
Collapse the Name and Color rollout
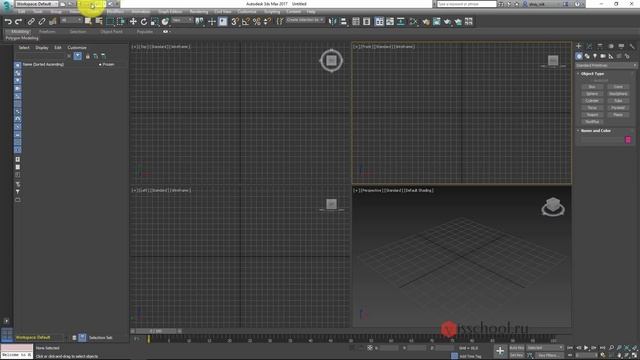[x=595, y=131]
